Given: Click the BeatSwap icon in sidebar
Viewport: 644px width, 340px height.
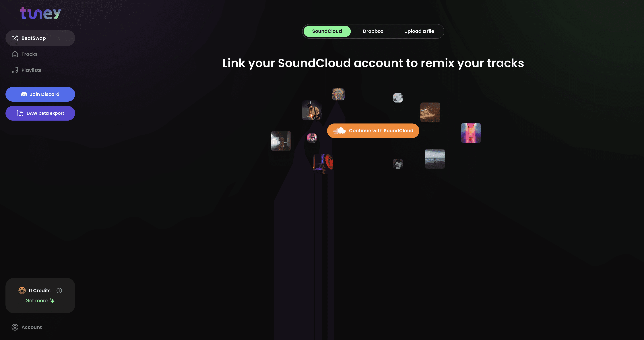Looking at the screenshot, I should (14, 38).
